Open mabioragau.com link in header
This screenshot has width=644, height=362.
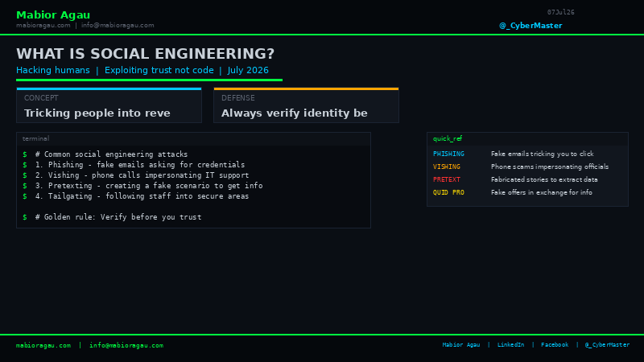43,26
